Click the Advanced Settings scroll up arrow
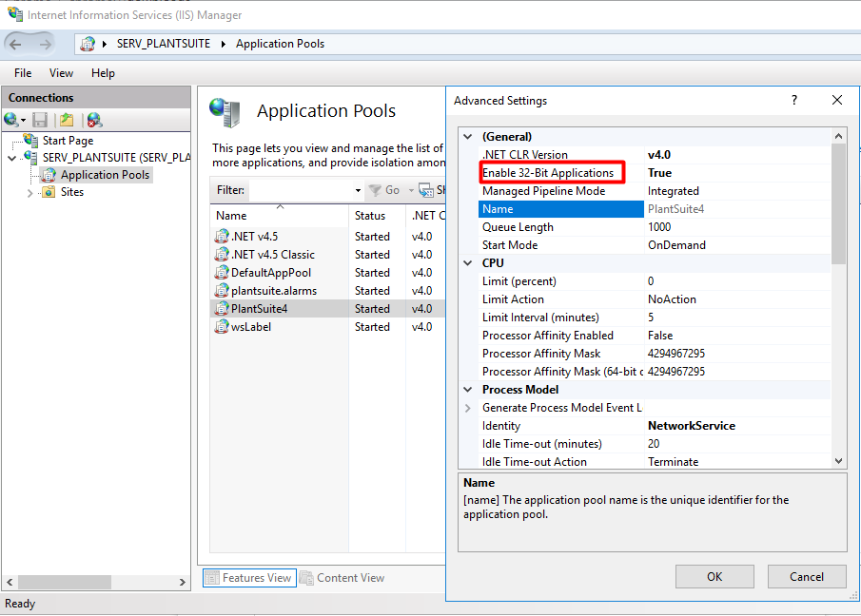The image size is (861, 616). pyautogui.click(x=838, y=136)
